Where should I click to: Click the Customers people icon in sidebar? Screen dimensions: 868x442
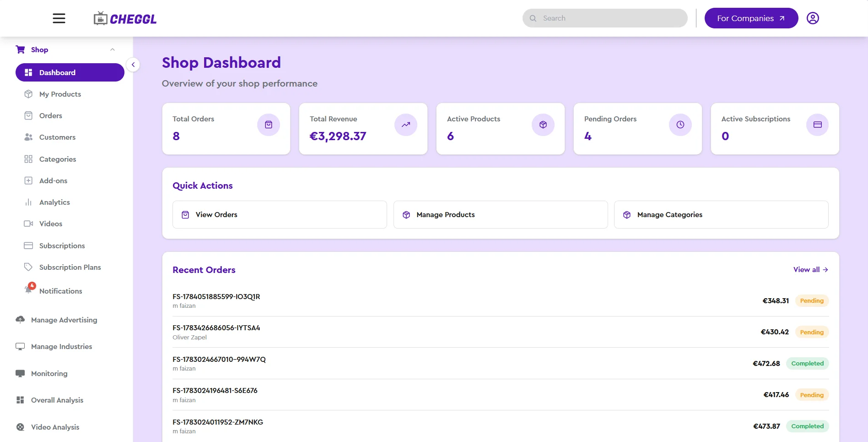[28, 137]
